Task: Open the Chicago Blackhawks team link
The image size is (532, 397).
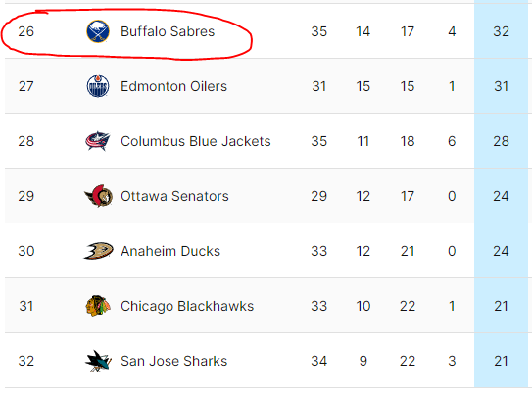Action: tap(187, 306)
